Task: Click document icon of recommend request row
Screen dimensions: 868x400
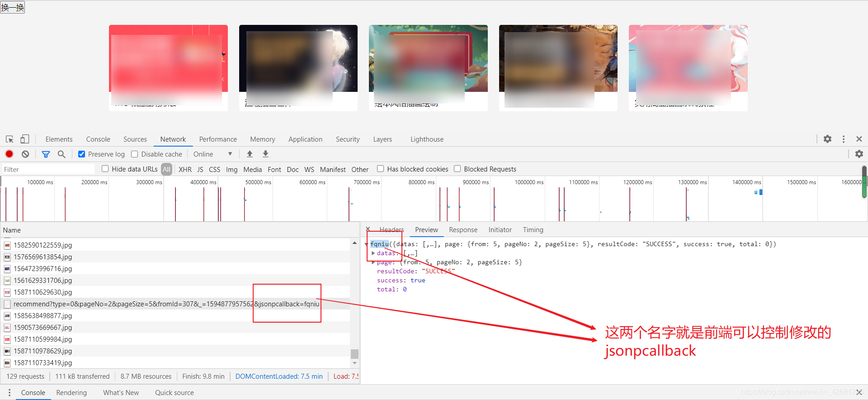Action: coord(7,304)
